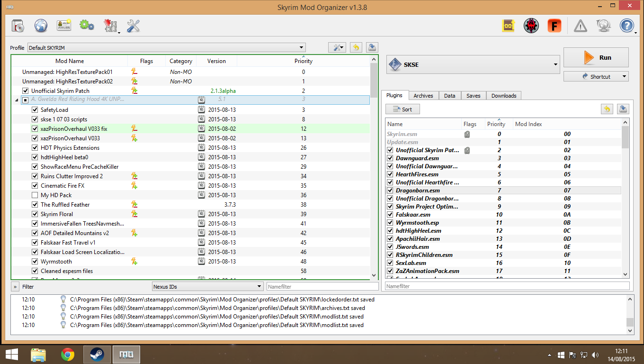Open the Nexus globe browser icon
Screen dimensions: 644x364
tap(41, 26)
